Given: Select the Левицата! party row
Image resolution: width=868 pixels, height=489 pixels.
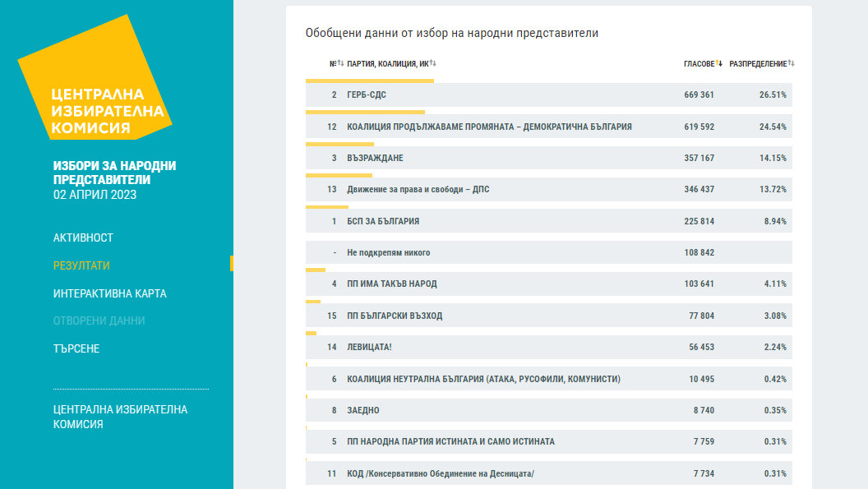Looking at the screenshot, I should [548, 347].
